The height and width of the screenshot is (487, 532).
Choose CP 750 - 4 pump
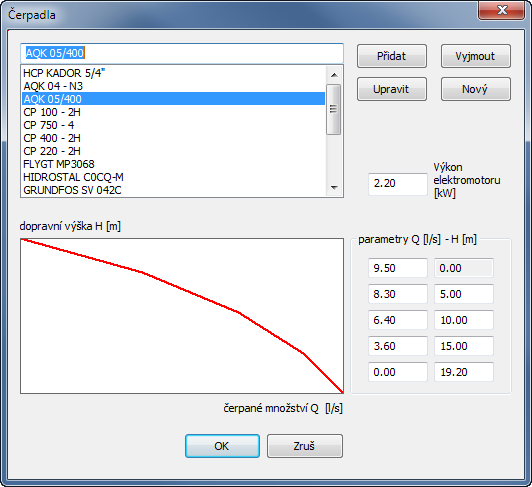173,125
